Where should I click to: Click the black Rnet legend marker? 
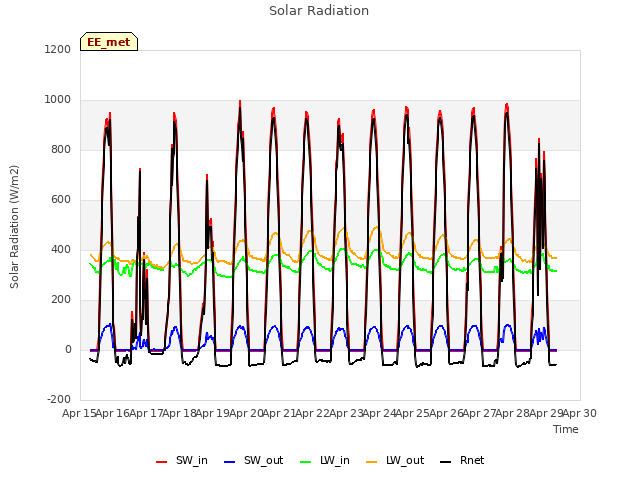click(446, 462)
